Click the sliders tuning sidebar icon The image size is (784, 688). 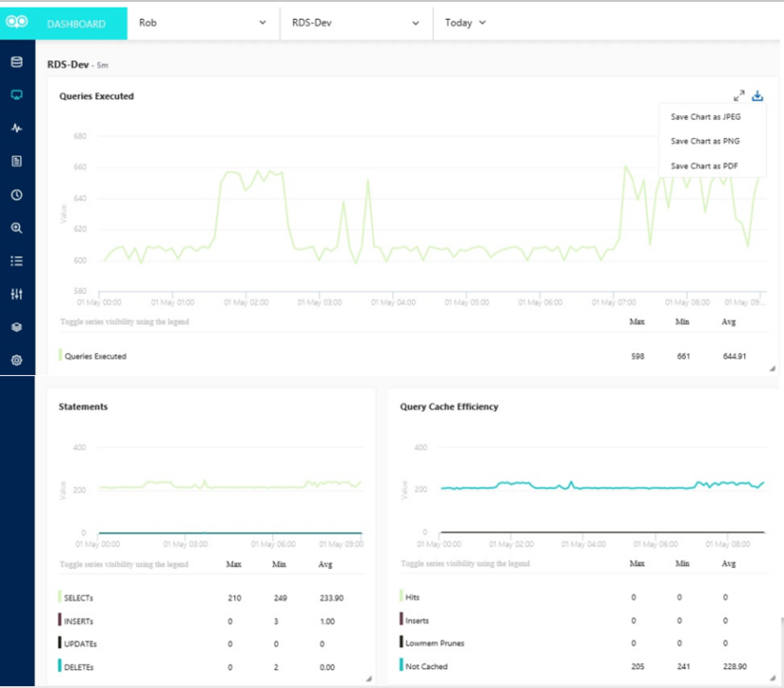[x=16, y=294]
